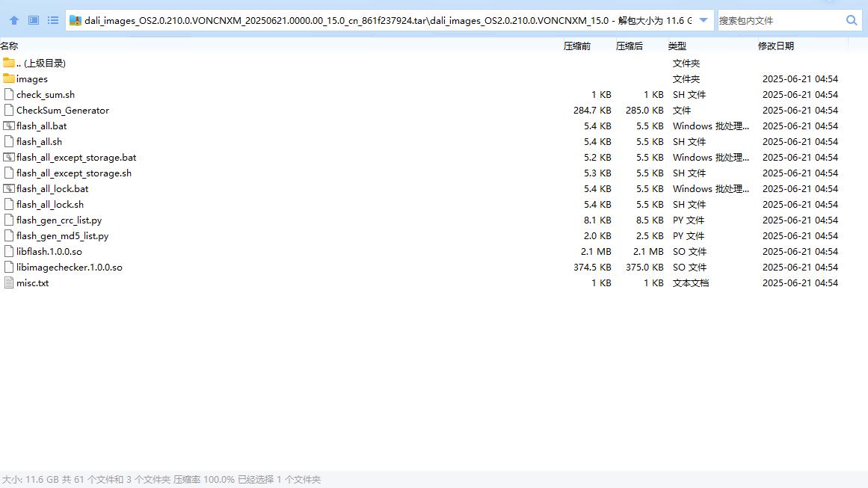This screenshot has width=868, height=488.
Task: Click the SO 文件 type of libflash.1.0.0.so
Action: point(690,252)
